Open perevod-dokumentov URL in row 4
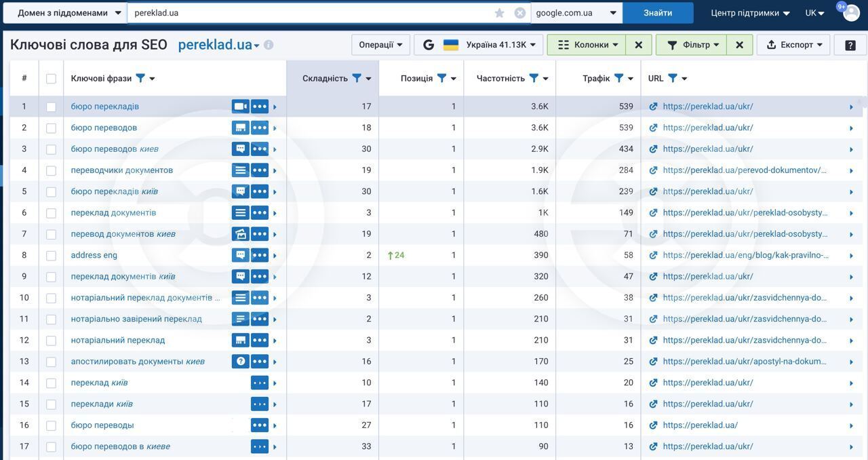 point(745,170)
